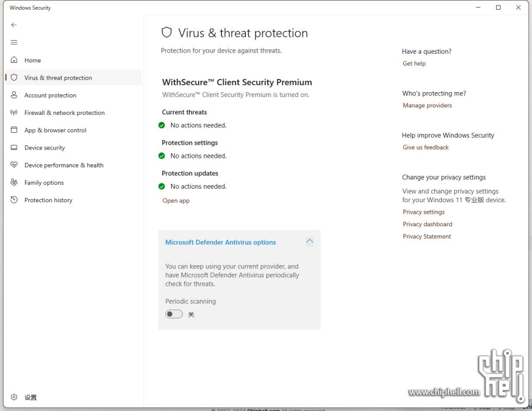Toggle Periodic scanning switch on

click(x=174, y=314)
